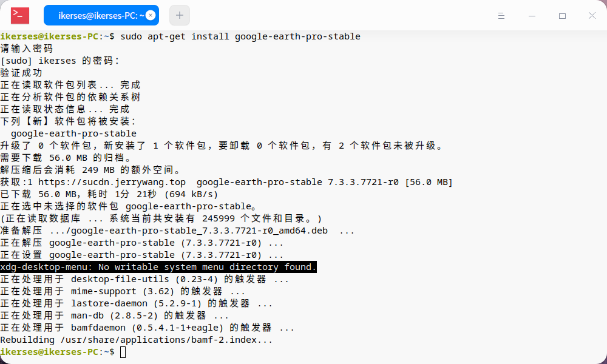Maximize the terminal window
This screenshot has width=607, height=364.
click(562, 16)
